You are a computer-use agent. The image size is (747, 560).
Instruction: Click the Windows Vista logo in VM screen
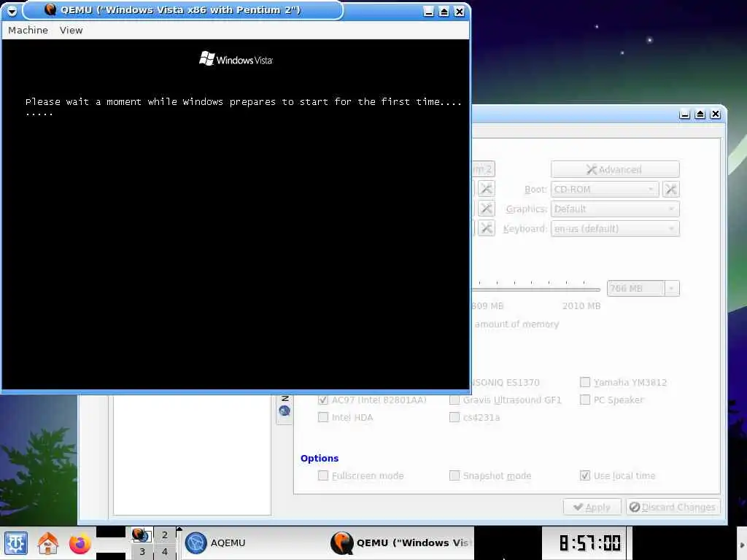[236, 59]
